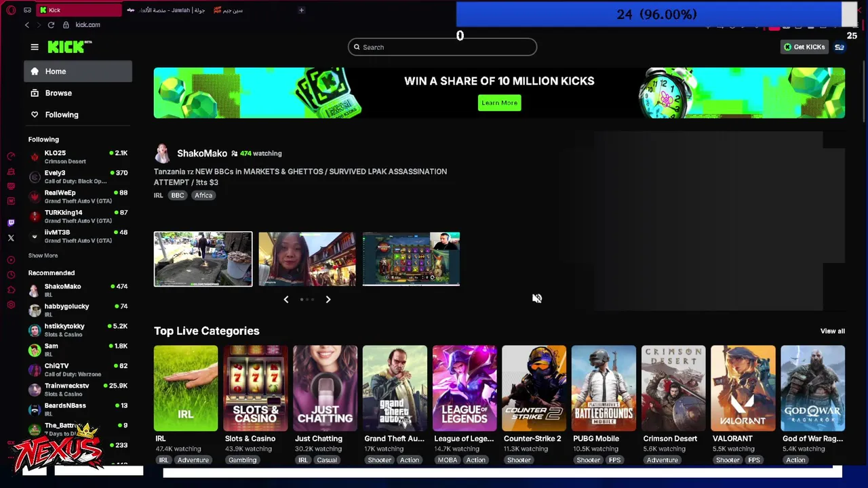The height and width of the screenshot is (488, 868).
Task: Click the BBC tag on featured stream
Action: (178, 195)
